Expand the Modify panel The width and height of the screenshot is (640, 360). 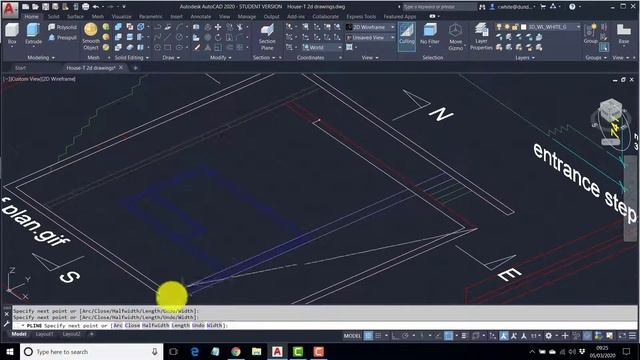[x=221, y=58]
